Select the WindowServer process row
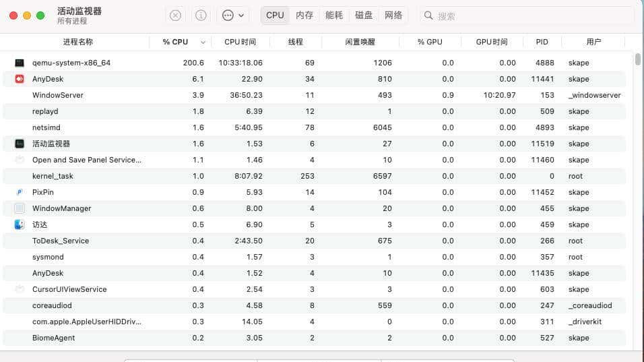Image resolution: width=644 pixels, height=362 pixels. [314, 95]
